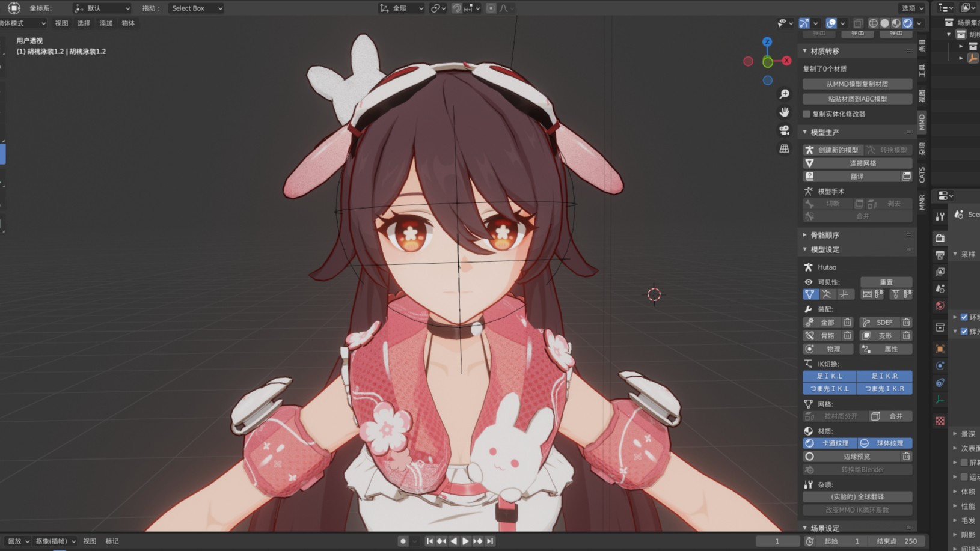Click the pan hand icon in viewport
The height and width of the screenshot is (551, 980).
[784, 112]
